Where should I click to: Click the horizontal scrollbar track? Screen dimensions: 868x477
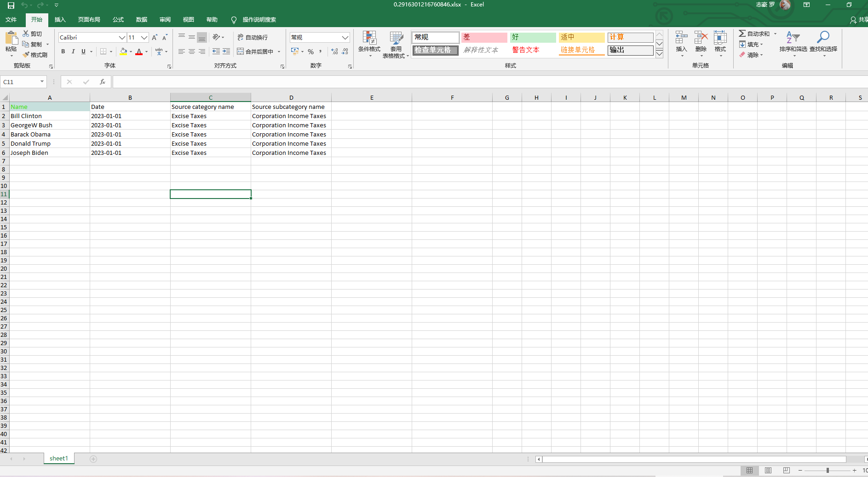(694, 459)
